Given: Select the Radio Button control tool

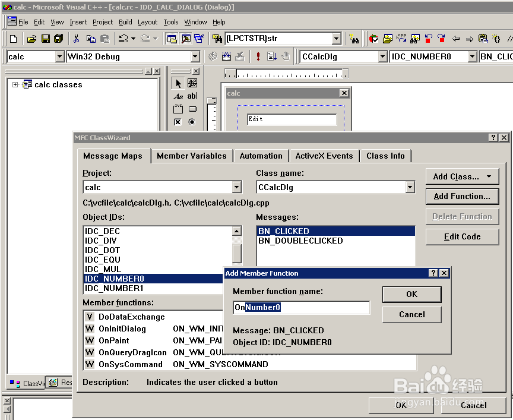Looking at the screenshot, I should coord(192,122).
